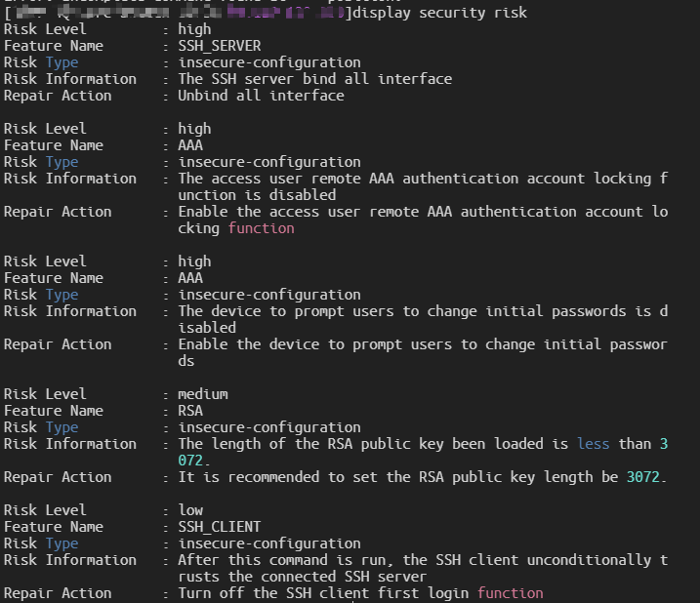Click the RSA feature name value
This screenshot has height=603, width=700.
coord(189,411)
